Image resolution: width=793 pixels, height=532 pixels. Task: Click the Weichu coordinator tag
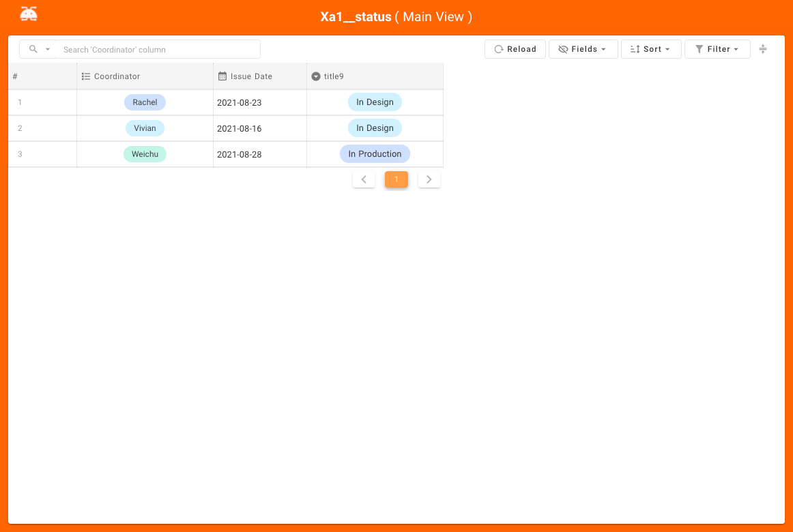click(145, 153)
